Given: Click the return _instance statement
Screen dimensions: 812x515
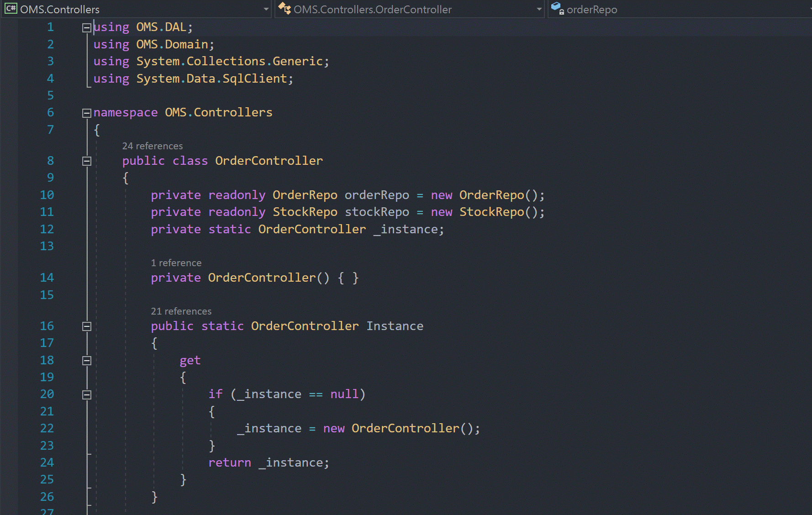Looking at the screenshot, I should pos(269,462).
